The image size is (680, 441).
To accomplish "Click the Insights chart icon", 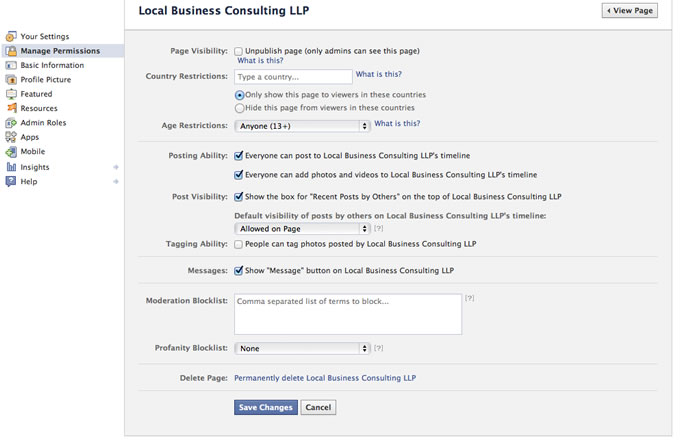I will 11,167.
